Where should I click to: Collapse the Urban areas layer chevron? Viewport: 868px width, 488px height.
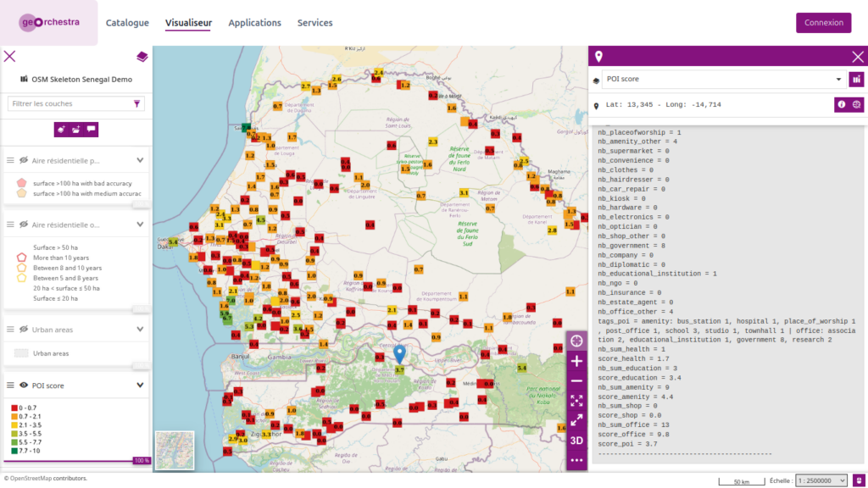click(x=140, y=330)
